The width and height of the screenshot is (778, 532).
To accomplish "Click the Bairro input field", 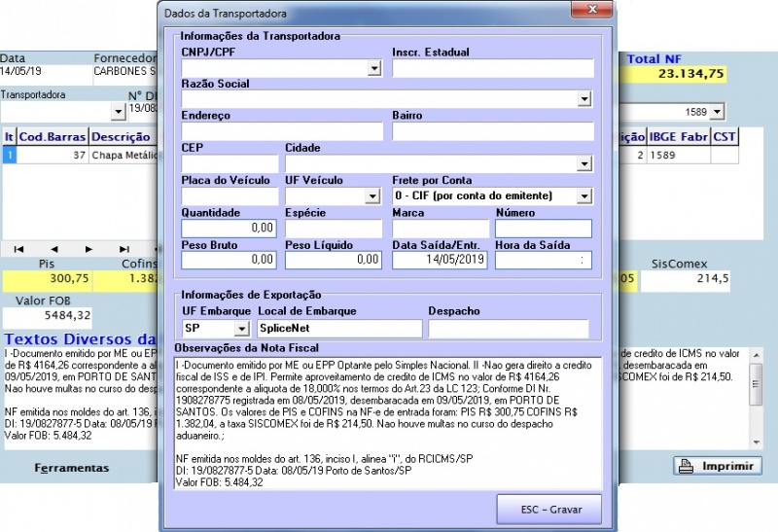I will [493, 131].
